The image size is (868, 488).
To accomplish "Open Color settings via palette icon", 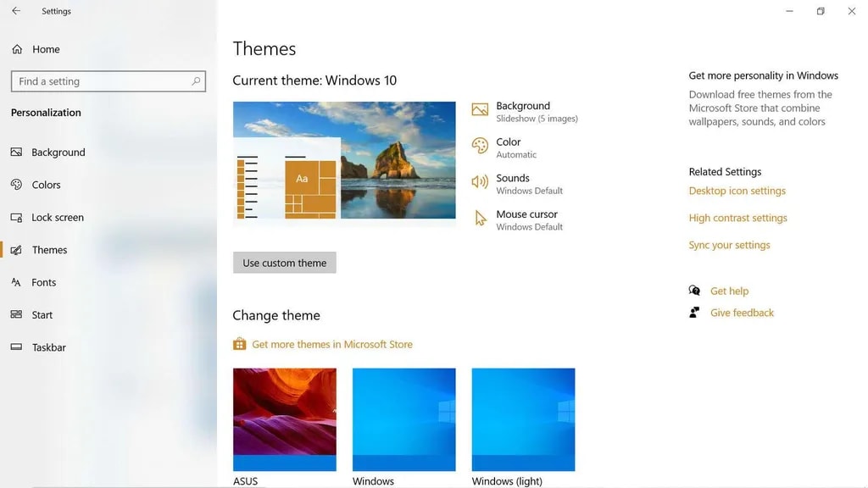I will pyautogui.click(x=480, y=146).
